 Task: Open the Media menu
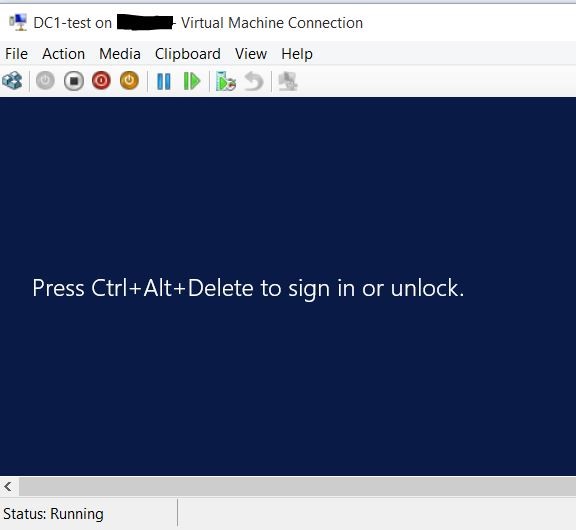(x=120, y=54)
